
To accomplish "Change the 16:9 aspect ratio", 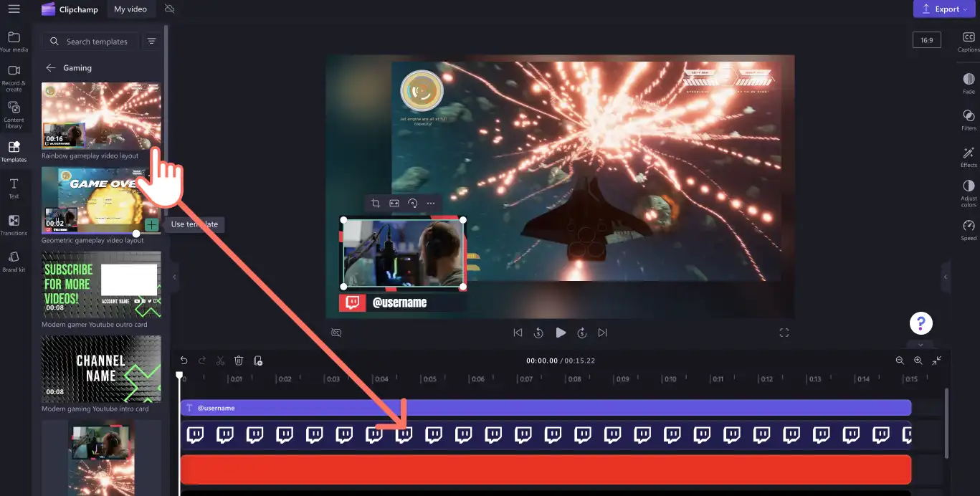I will (x=927, y=40).
